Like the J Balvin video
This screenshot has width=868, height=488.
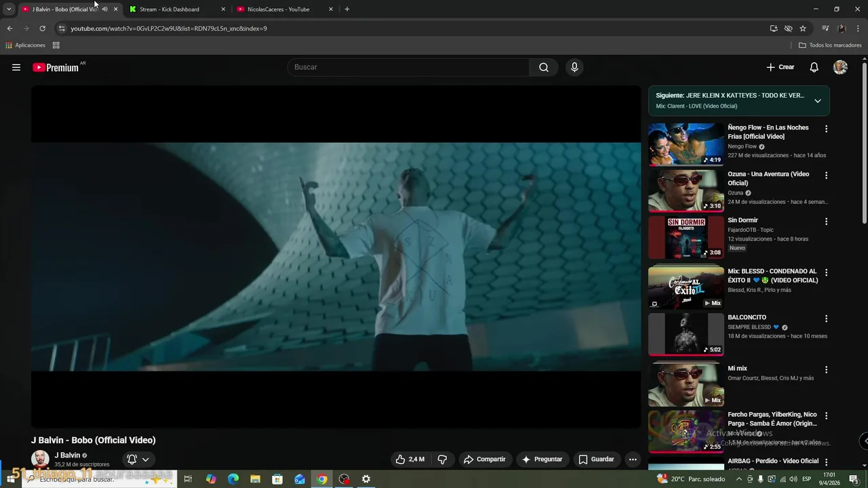[x=410, y=460]
